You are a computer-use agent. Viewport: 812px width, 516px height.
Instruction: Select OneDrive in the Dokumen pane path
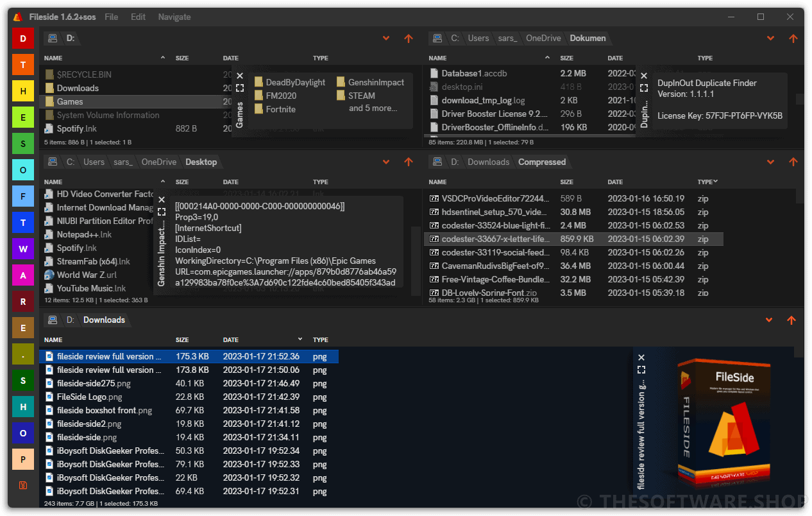[543, 39]
